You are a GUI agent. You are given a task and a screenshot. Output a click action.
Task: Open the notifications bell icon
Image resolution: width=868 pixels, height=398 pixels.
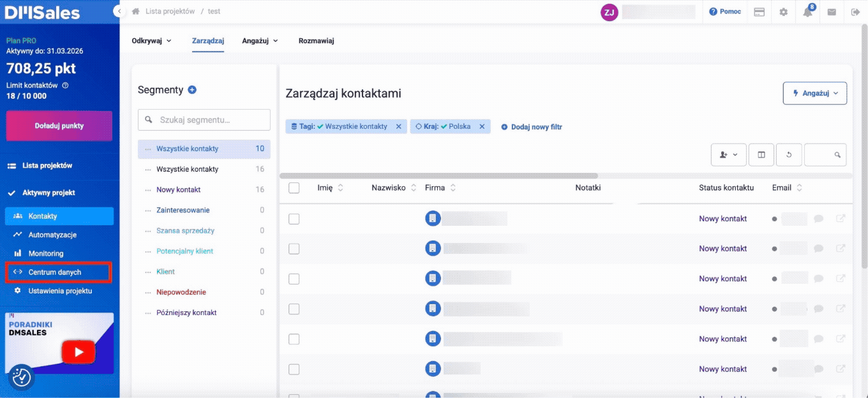point(807,12)
